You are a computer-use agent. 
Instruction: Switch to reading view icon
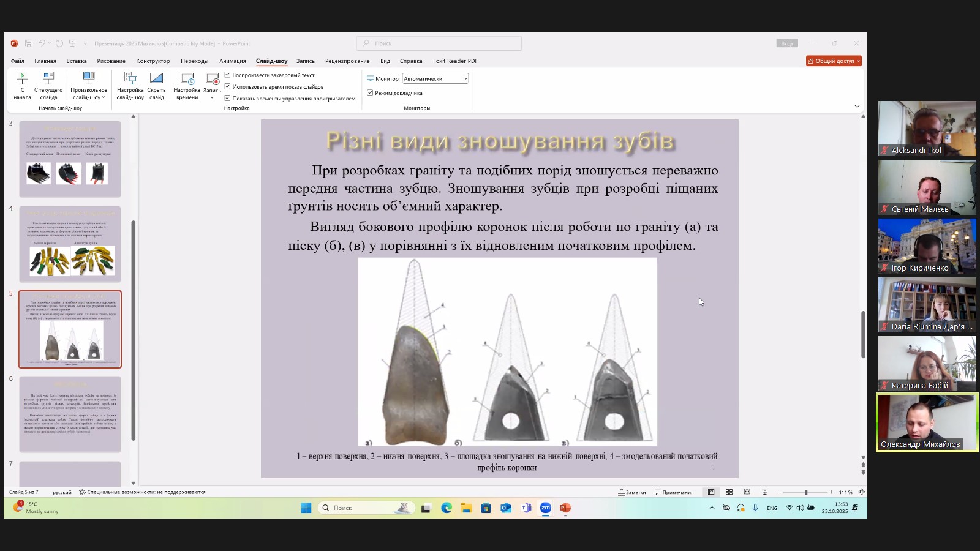747,492
